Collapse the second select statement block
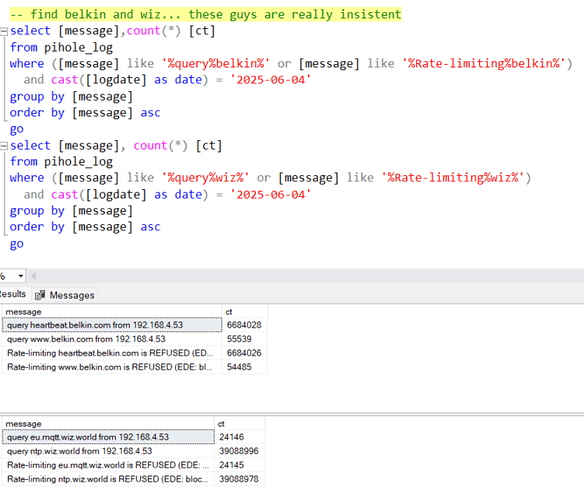 [x=4, y=146]
